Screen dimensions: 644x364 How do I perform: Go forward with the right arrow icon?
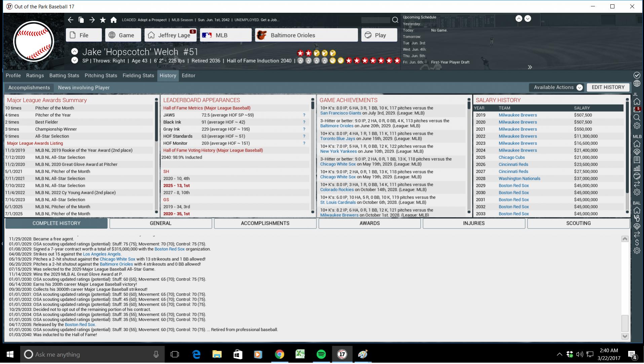92,20
